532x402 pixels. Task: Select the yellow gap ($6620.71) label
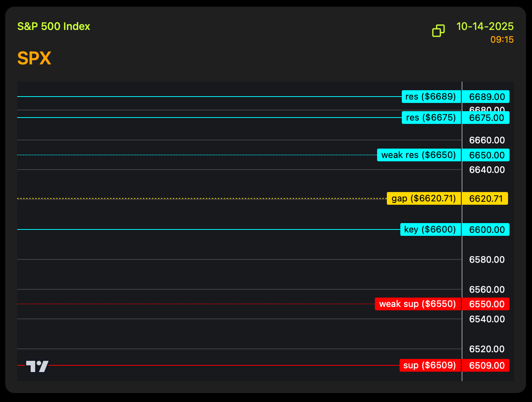pos(424,198)
